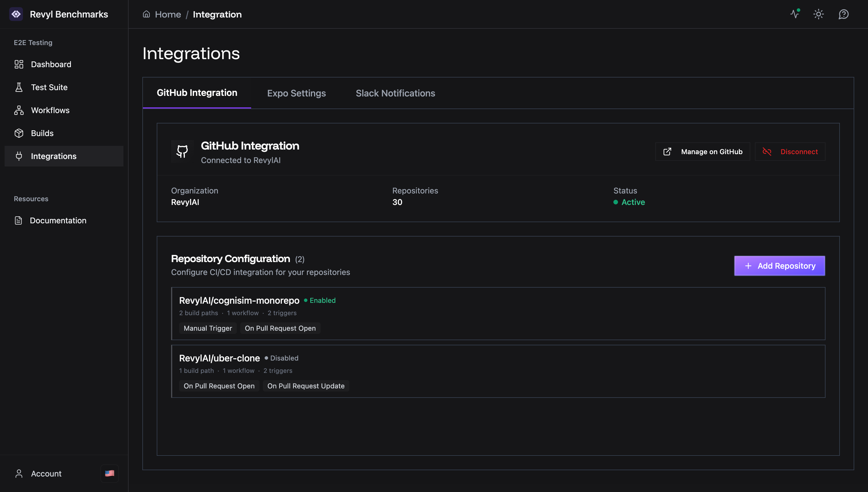Toggle light mode with the sun icon
Screen dimensions: 868x492
819,14
